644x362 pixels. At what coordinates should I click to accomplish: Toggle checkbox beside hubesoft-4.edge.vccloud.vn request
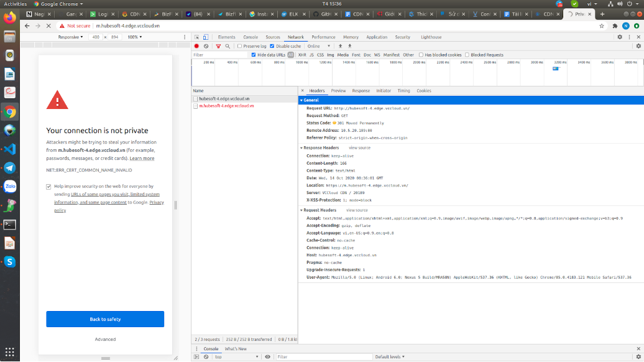(x=195, y=99)
